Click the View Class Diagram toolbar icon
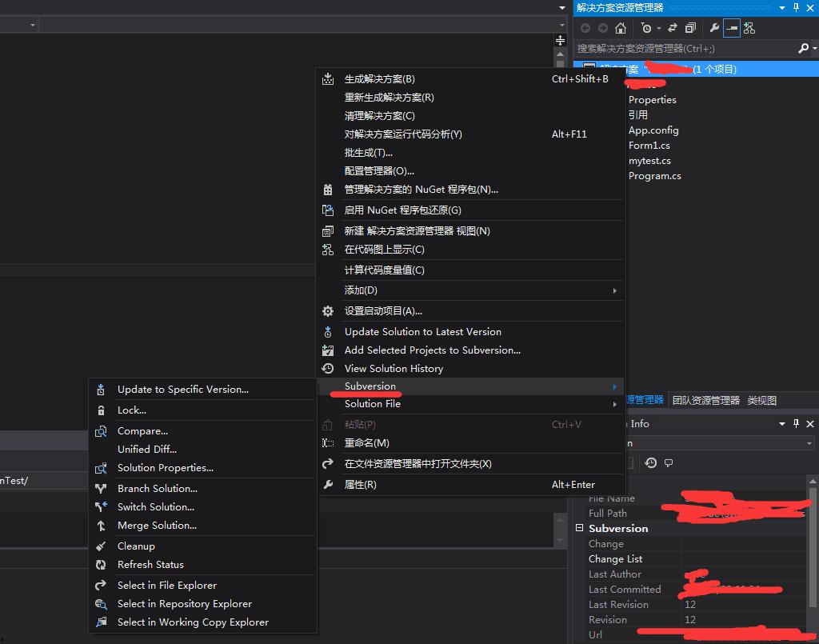The height and width of the screenshot is (644, 819). (x=749, y=28)
